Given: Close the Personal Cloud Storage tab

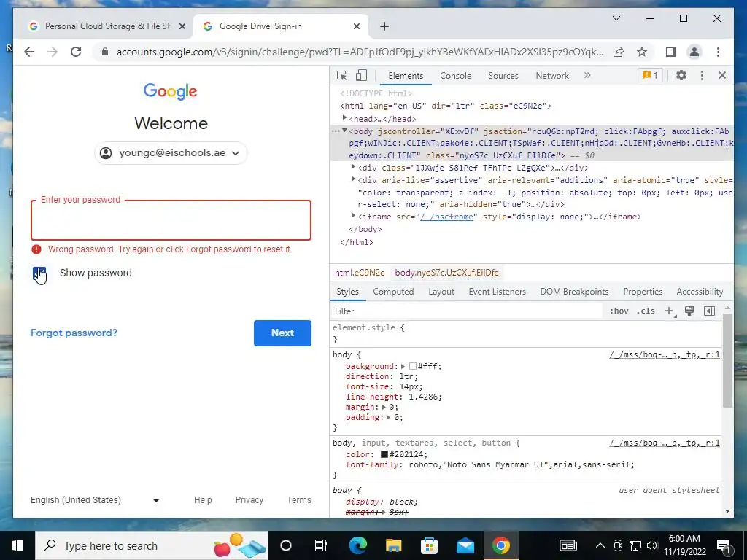Looking at the screenshot, I should tap(182, 27).
